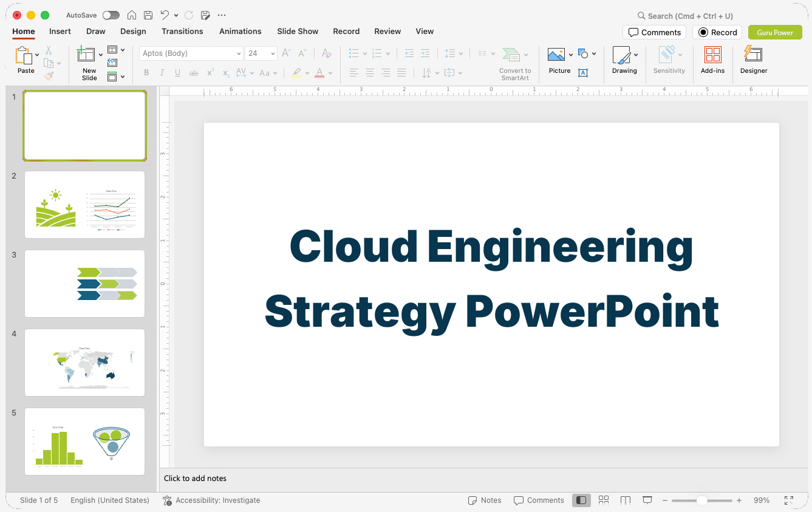The image size is (812, 512).
Task: Toggle Underline formatting
Action: 177,73
